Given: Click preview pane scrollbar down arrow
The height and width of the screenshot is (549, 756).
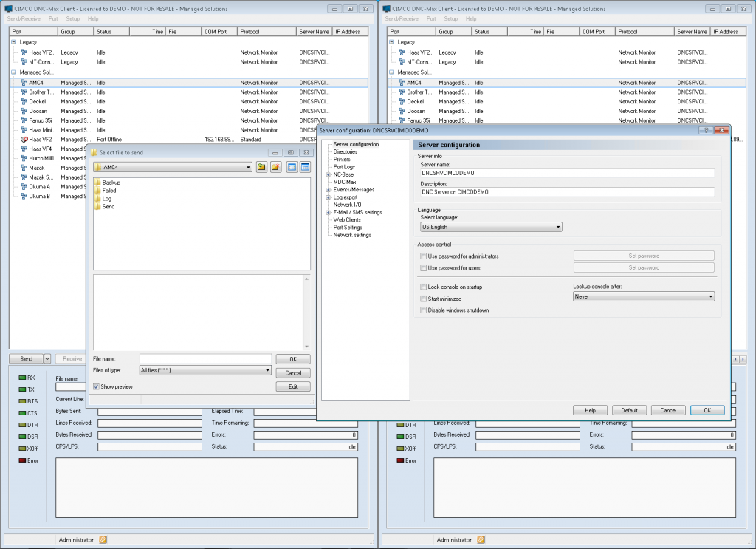Looking at the screenshot, I should click(306, 347).
